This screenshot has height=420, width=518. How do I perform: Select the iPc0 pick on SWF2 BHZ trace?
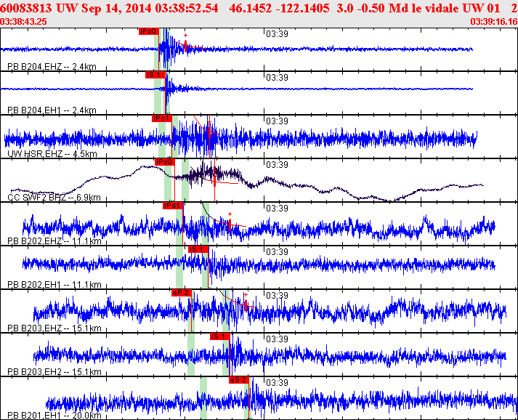[164, 162]
